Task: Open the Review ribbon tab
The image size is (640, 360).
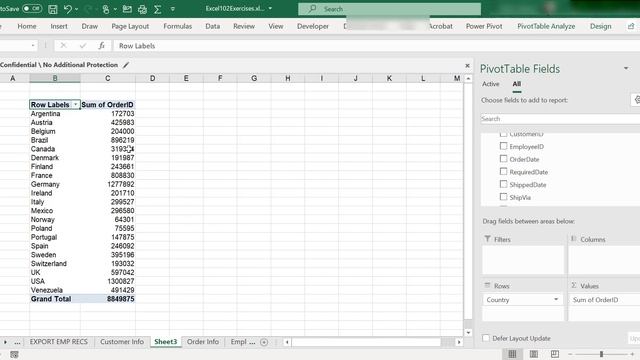Action: [244, 26]
